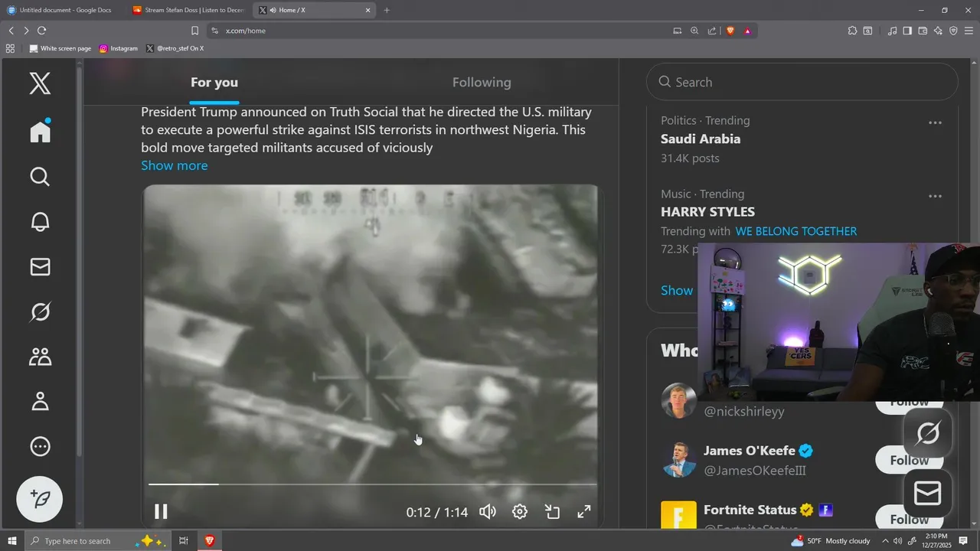Open browser Extensions puzzle icon

[x=852, y=31]
